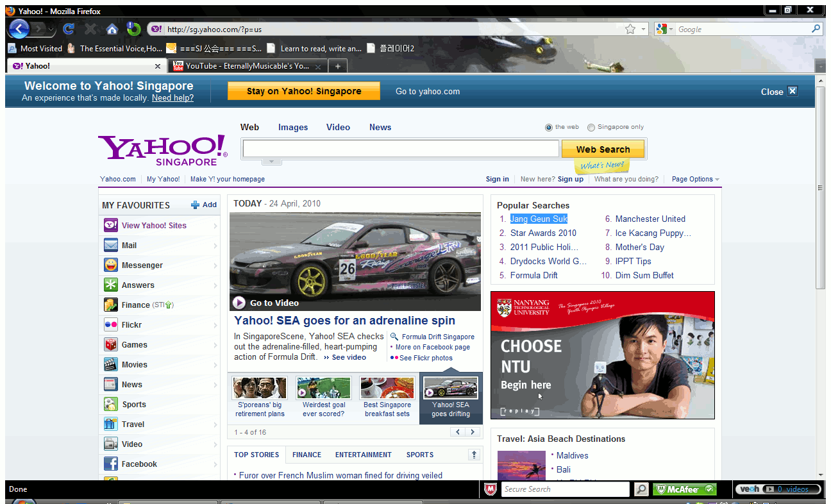Click the View Yahoo! Sites icon

(x=111, y=225)
